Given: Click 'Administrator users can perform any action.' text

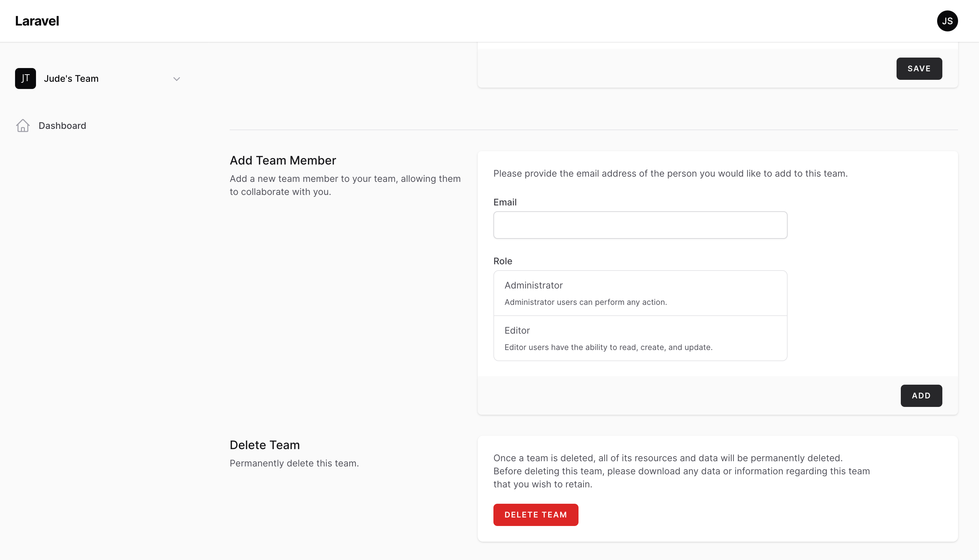Looking at the screenshot, I should [585, 302].
